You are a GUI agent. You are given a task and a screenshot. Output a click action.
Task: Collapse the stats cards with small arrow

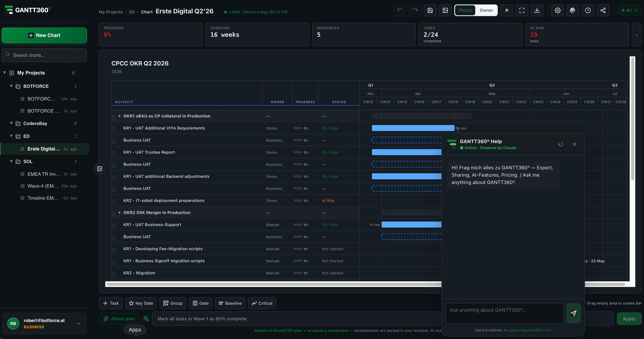637,35
